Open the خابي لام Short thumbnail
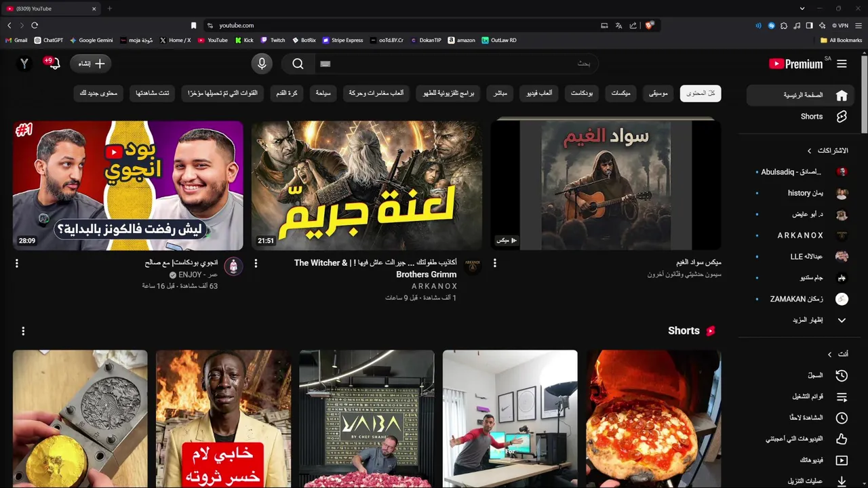The width and height of the screenshot is (868, 488). point(223,419)
